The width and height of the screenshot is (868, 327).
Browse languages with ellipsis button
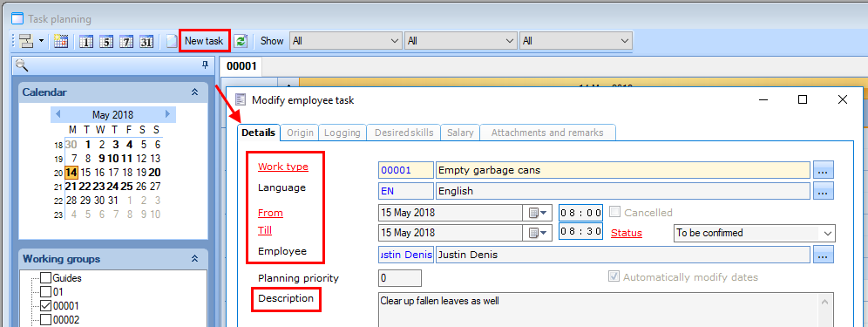pos(823,191)
